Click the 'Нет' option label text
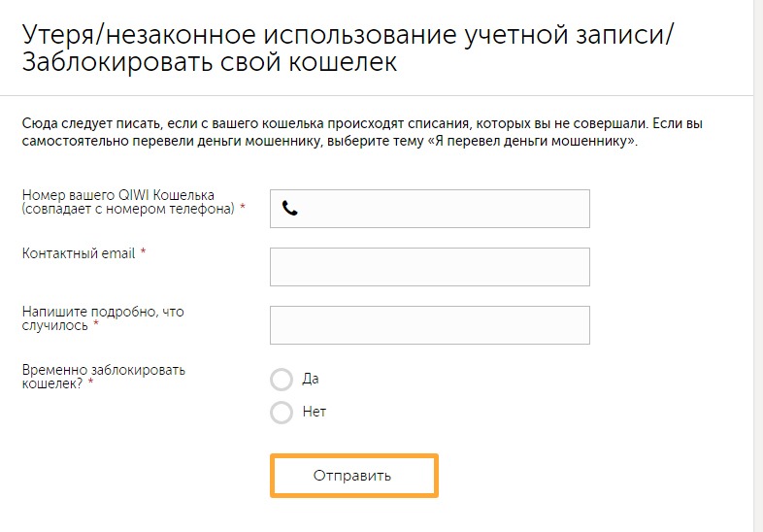Screen dimensions: 763x532 [315, 412]
